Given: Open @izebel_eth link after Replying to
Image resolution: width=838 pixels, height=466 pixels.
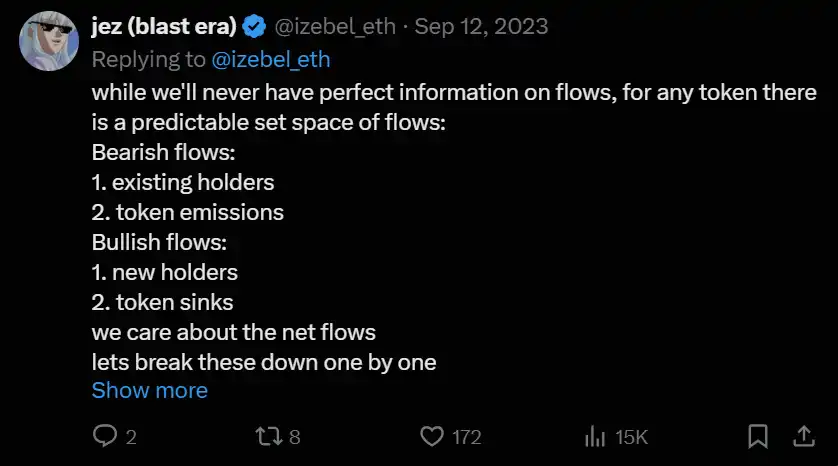Looking at the screenshot, I should pos(271,60).
